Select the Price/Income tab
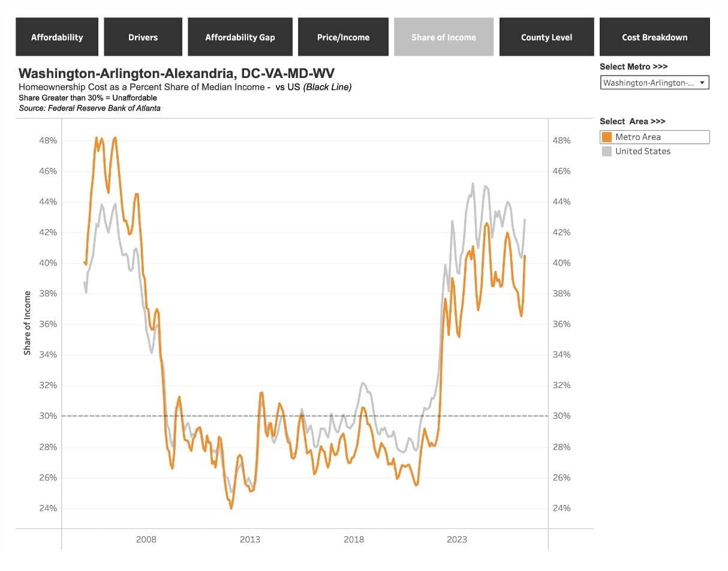This screenshot has height=571, width=728. tap(343, 37)
